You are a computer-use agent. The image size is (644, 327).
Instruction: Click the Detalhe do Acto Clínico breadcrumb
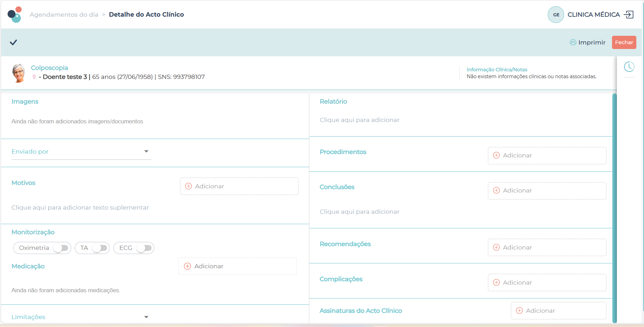click(146, 15)
